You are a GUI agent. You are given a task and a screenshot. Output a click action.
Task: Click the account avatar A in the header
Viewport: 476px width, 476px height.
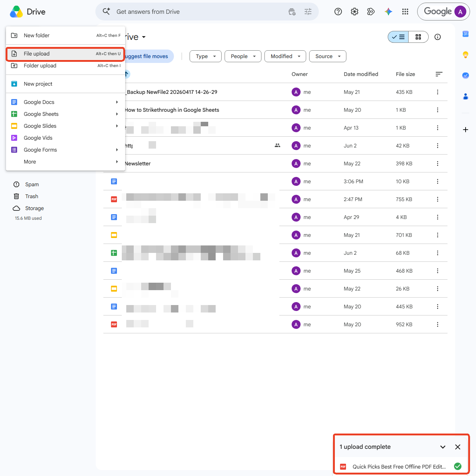coord(460,12)
